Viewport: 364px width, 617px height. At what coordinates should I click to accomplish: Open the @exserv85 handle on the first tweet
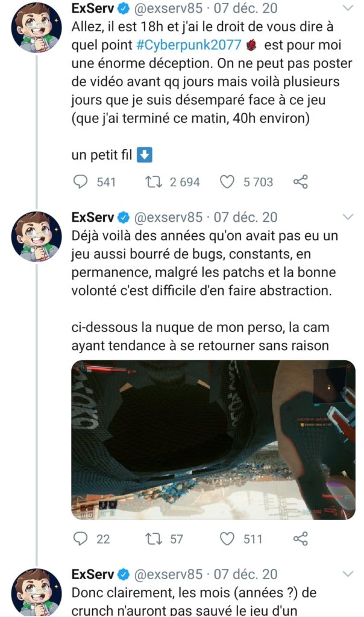[x=168, y=8]
